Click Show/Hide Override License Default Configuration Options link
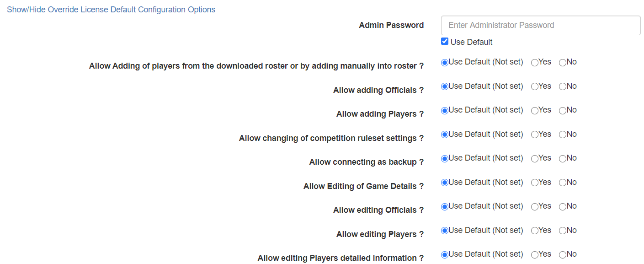Viewport: 644px width, 264px height. (x=111, y=10)
